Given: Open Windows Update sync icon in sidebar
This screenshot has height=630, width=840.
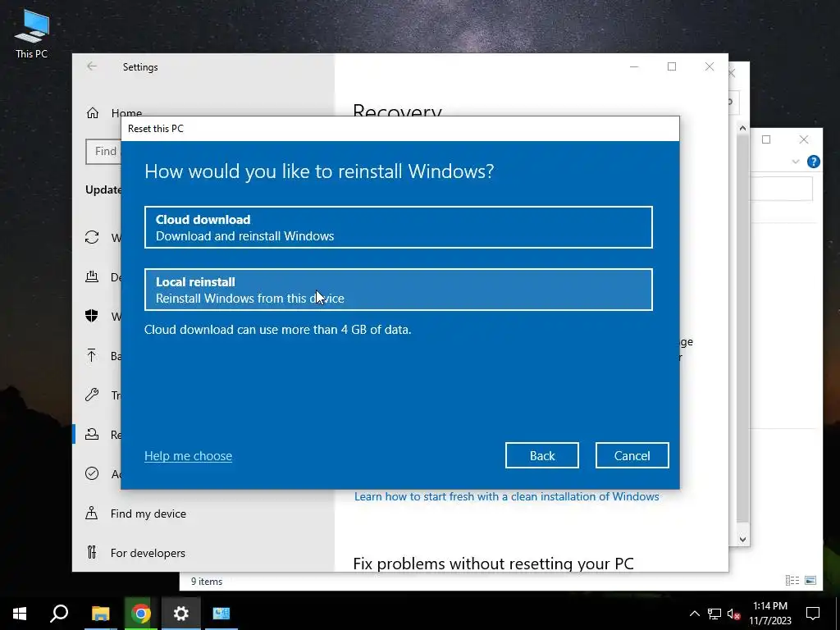Looking at the screenshot, I should pyautogui.click(x=92, y=237).
